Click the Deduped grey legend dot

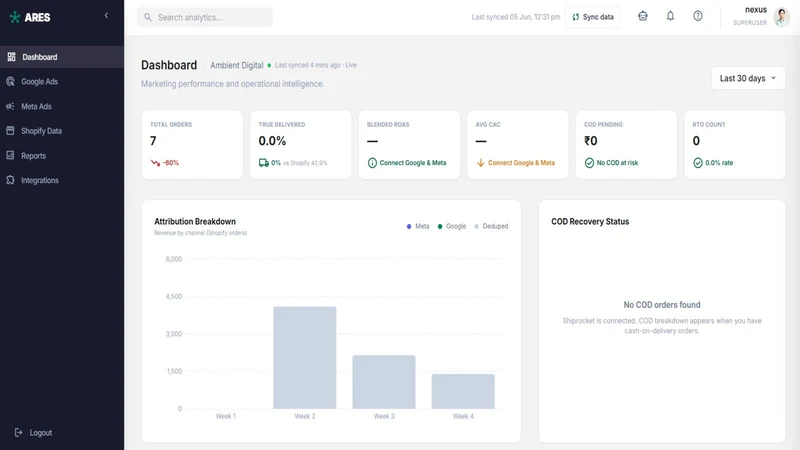point(477,227)
